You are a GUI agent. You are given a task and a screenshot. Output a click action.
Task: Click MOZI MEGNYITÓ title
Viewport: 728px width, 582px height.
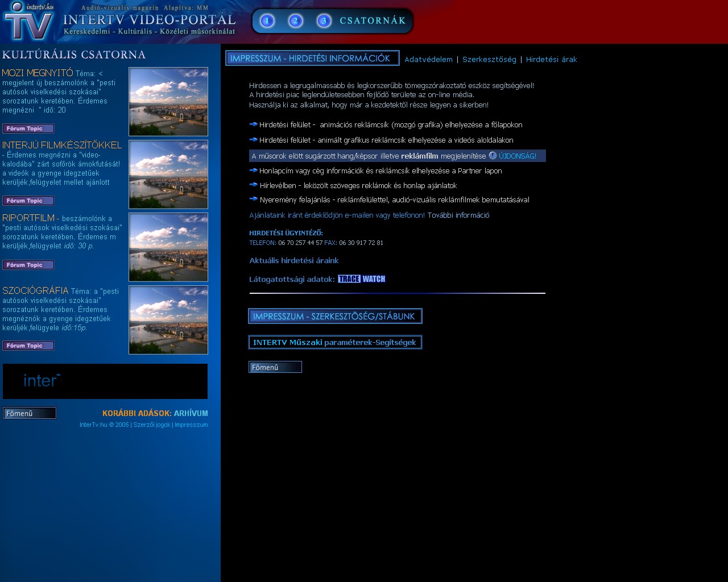(38, 73)
